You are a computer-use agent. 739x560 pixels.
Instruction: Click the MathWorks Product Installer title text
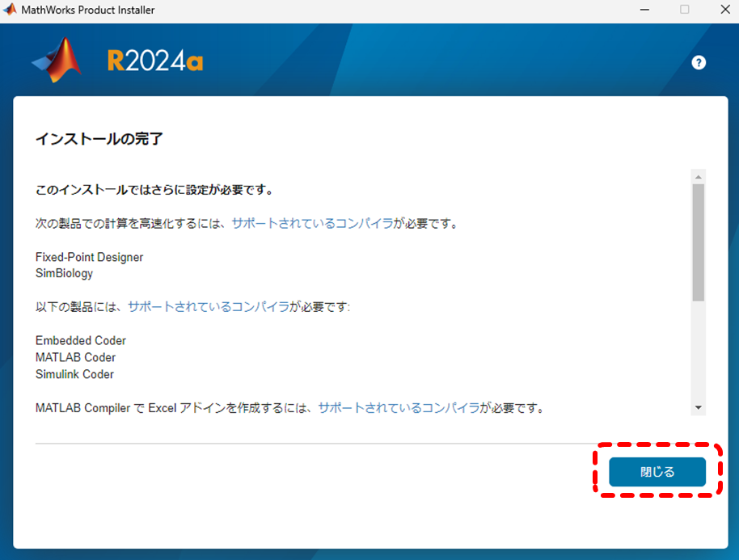(87, 10)
